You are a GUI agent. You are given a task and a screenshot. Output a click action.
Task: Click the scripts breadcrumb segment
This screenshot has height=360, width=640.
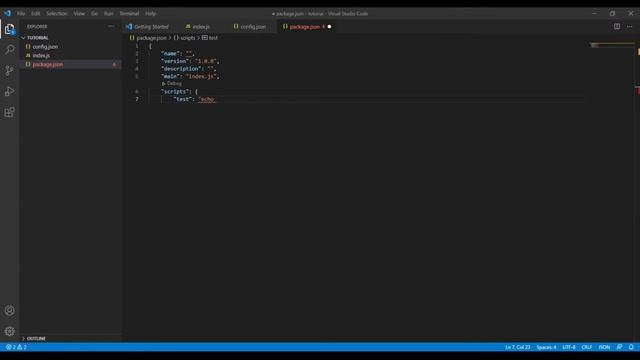tap(188, 38)
